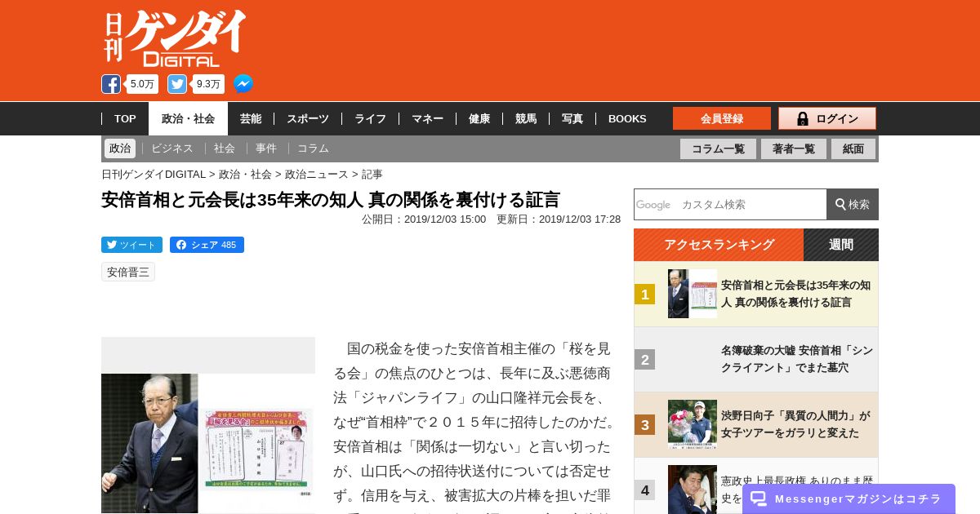Click the 会員登録 button
The height and width of the screenshot is (514, 980).
[722, 118]
